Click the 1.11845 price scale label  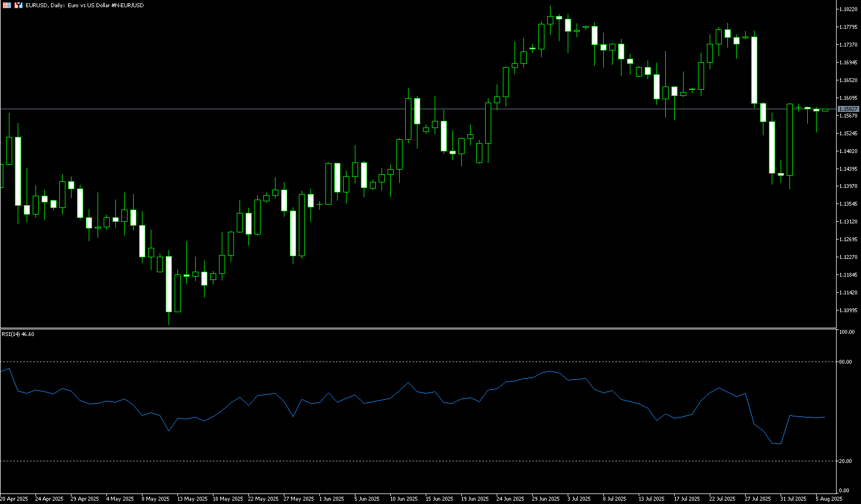[x=849, y=275]
